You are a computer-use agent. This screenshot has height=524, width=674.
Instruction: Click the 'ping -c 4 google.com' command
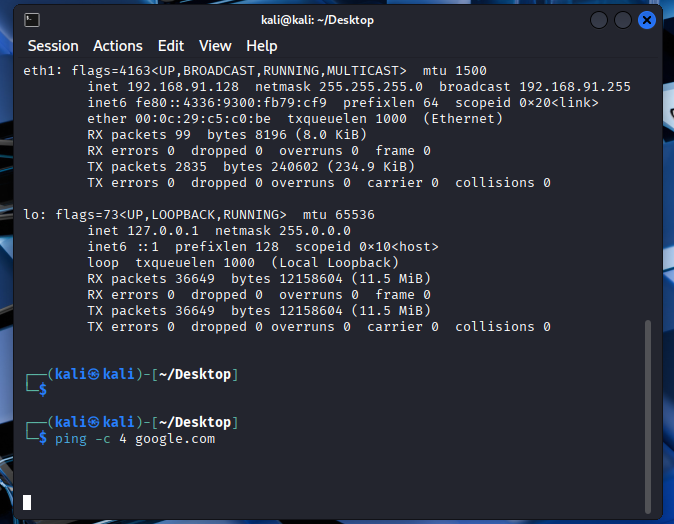(x=135, y=438)
